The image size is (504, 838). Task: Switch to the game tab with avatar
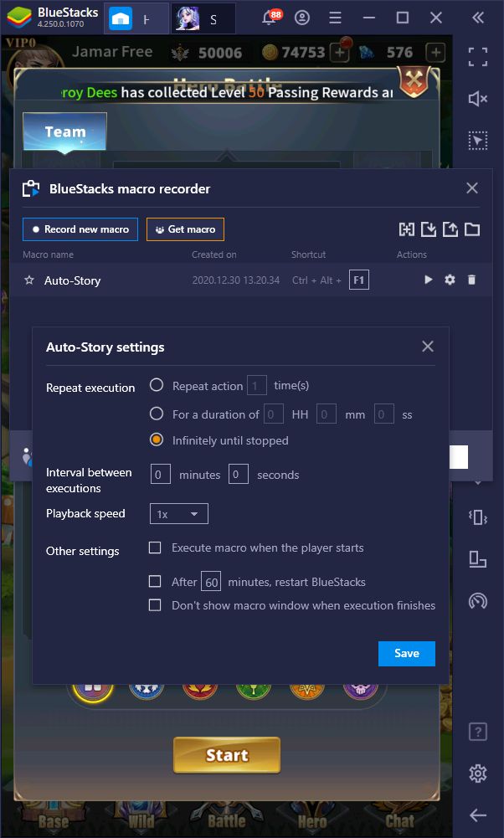[x=203, y=19]
